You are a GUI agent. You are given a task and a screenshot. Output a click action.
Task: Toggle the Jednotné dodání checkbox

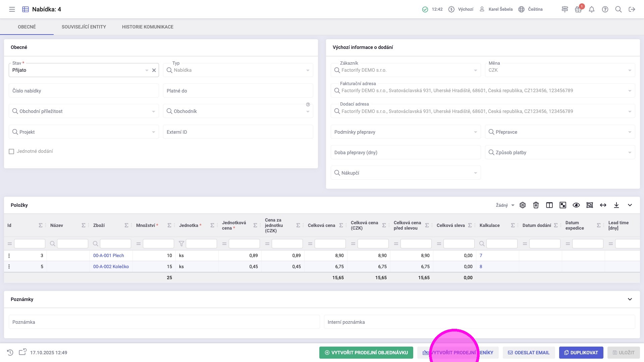point(11,152)
